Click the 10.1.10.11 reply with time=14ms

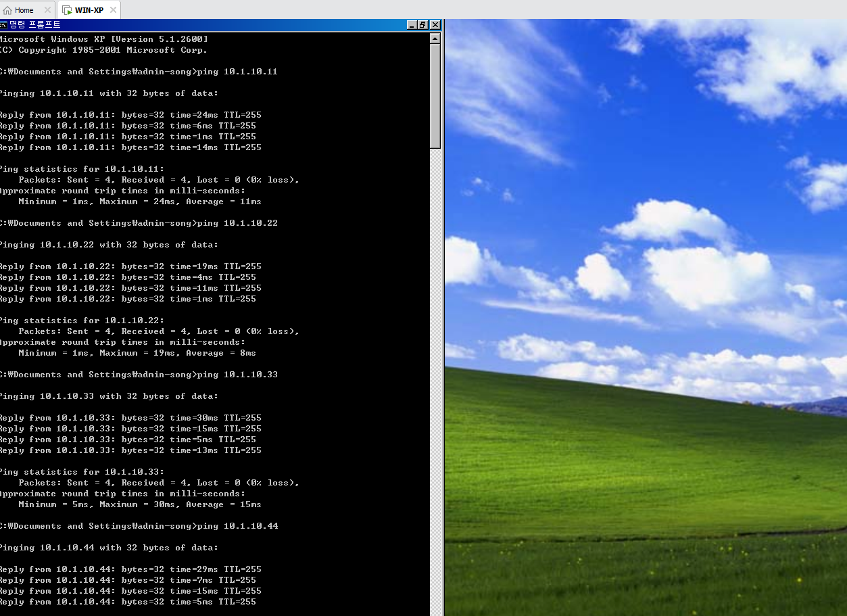pos(130,147)
